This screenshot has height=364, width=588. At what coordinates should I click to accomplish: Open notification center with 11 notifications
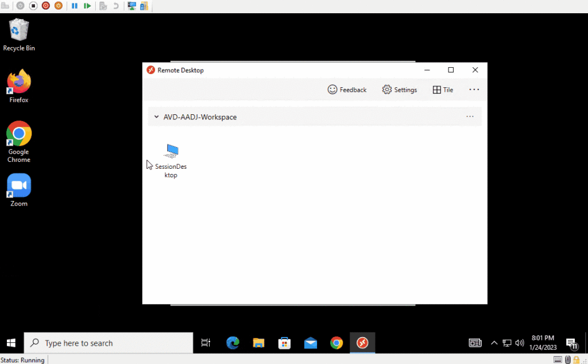(572, 343)
